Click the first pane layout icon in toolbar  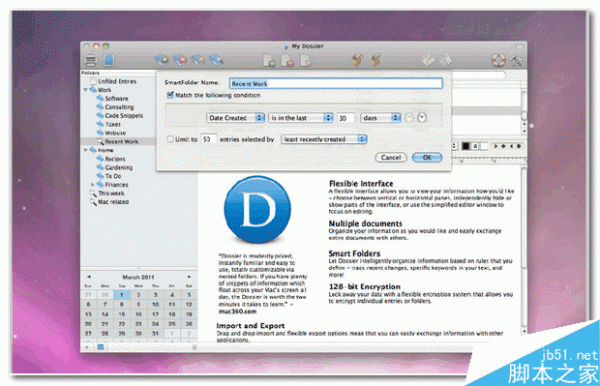click(x=428, y=60)
